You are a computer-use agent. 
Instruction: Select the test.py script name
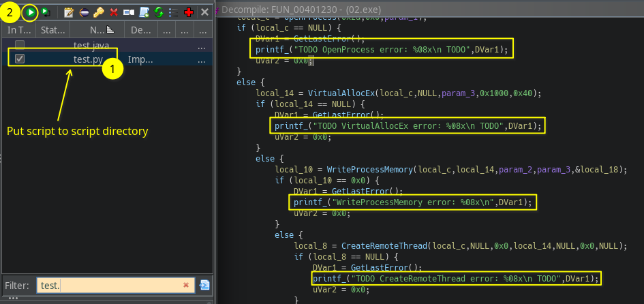click(x=88, y=59)
